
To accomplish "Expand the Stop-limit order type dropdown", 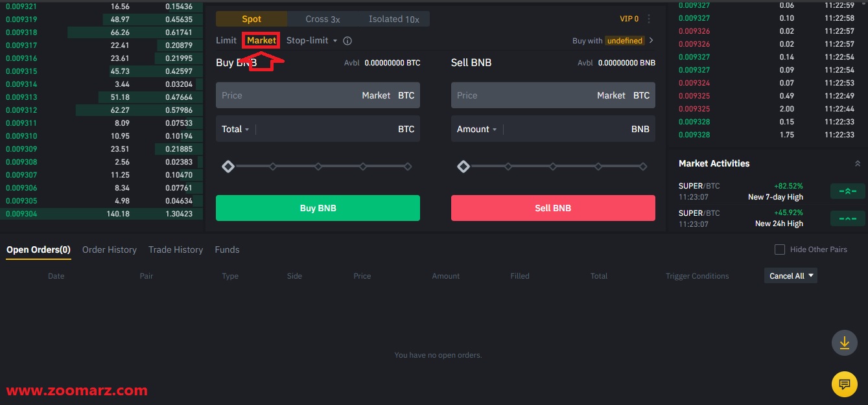I will (x=335, y=41).
